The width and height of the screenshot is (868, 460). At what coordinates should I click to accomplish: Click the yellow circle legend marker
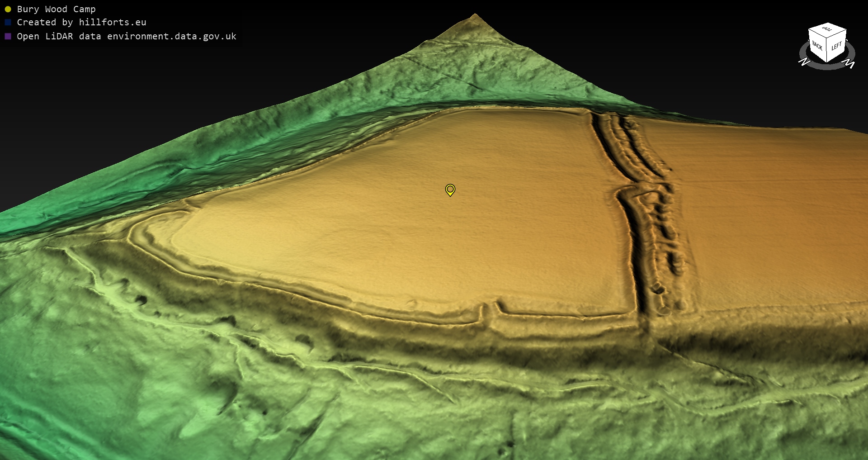click(8, 9)
